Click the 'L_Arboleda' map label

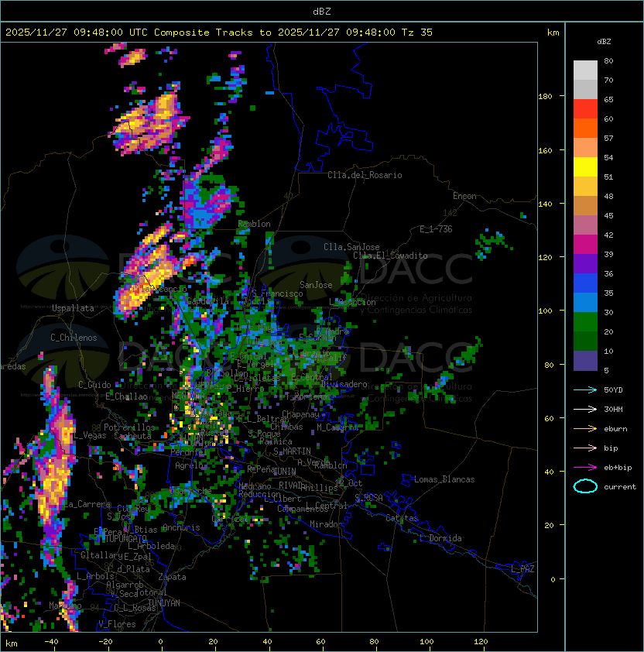click(151, 546)
